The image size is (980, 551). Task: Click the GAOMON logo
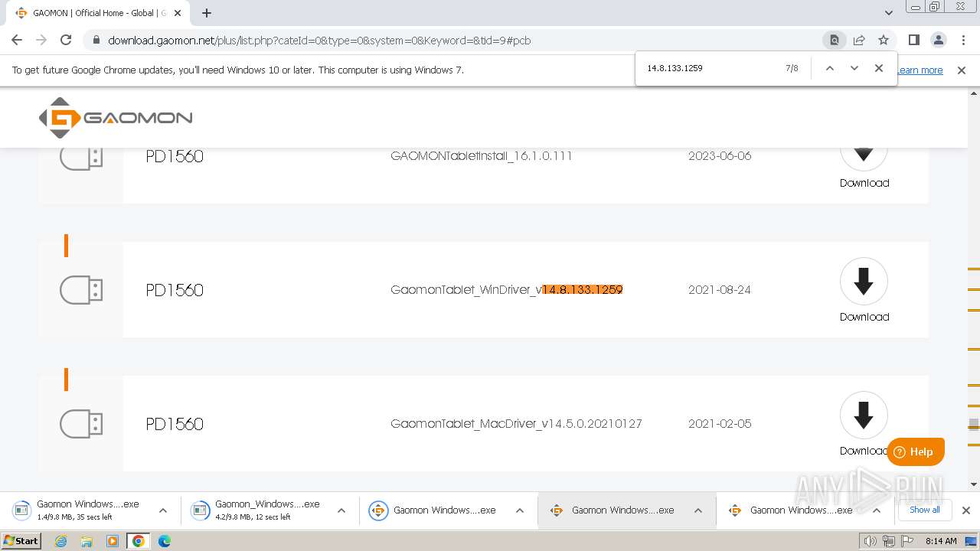pos(116,118)
